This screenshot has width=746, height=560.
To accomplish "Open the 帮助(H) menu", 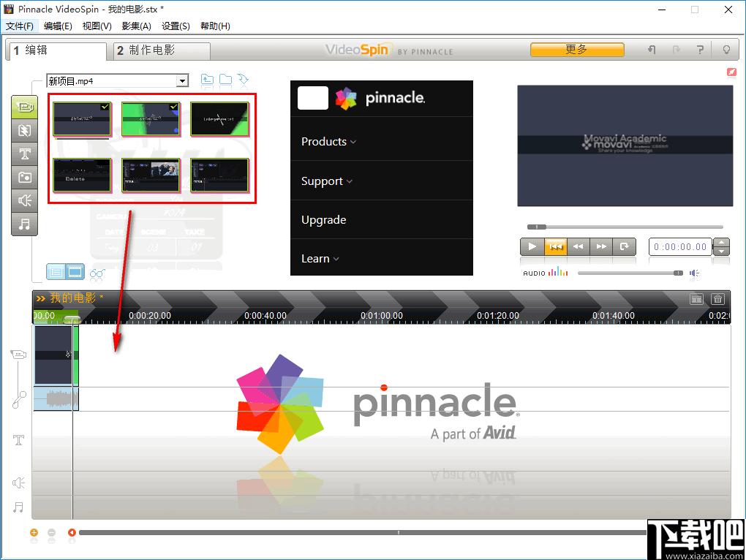I will click(x=215, y=26).
